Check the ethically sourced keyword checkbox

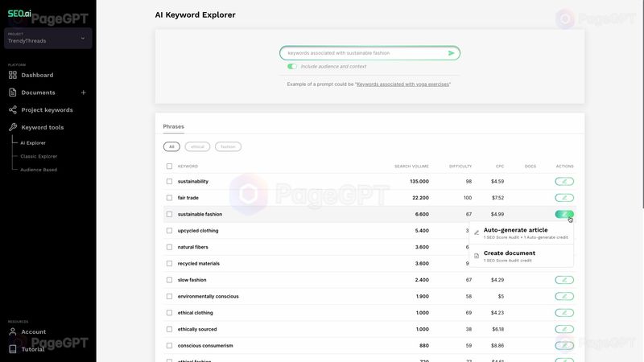(x=169, y=329)
